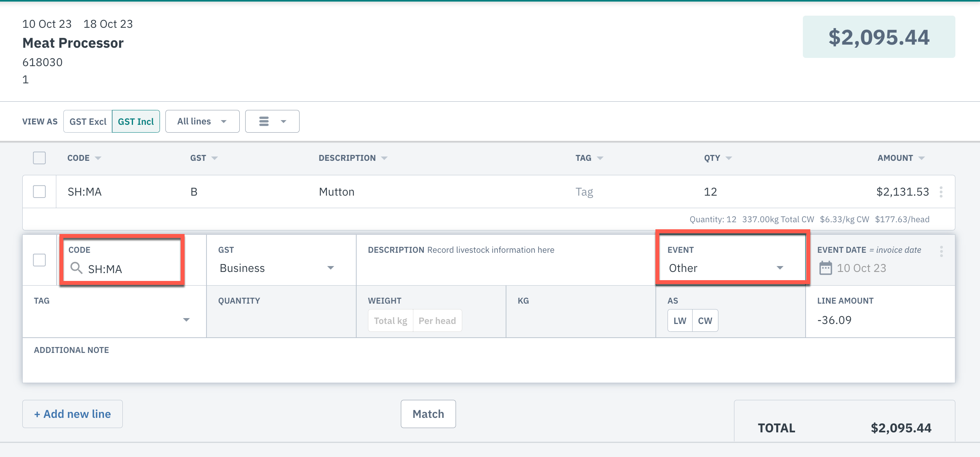The height and width of the screenshot is (457, 980).
Task: Check the SH:MA Mutton line checkbox
Action: tap(39, 192)
